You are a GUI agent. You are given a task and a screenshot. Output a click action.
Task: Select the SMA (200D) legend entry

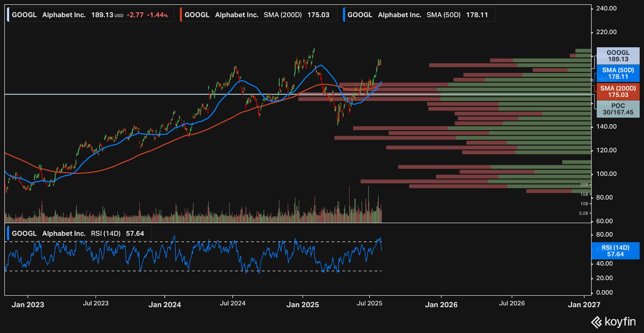tap(258, 15)
